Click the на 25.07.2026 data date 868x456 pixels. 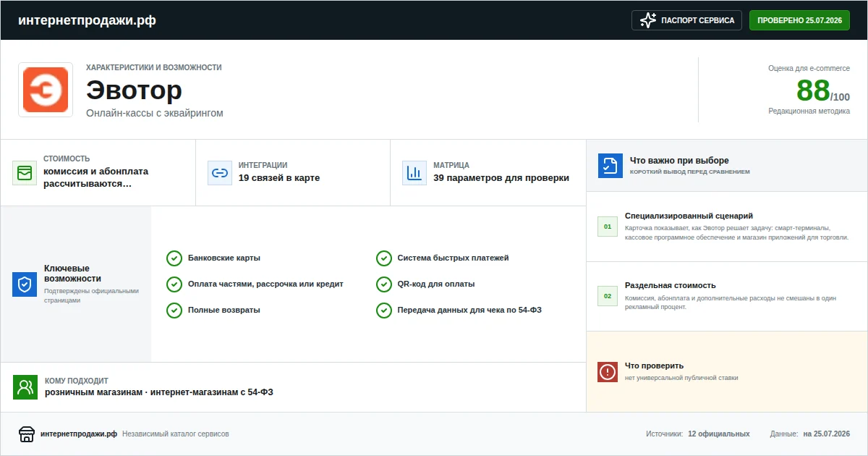826,434
